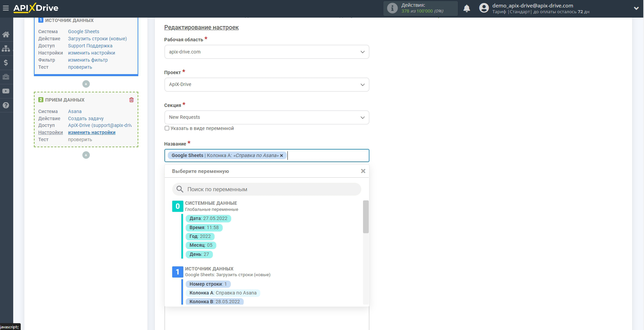Screen dimensions: 644x330
Task: Click Создать задачу action link
Action: pyautogui.click(x=86, y=118)
